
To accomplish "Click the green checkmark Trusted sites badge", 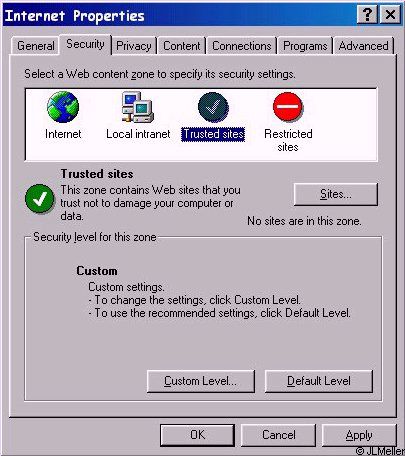I will pyautogui.click(x=40, y=199).
